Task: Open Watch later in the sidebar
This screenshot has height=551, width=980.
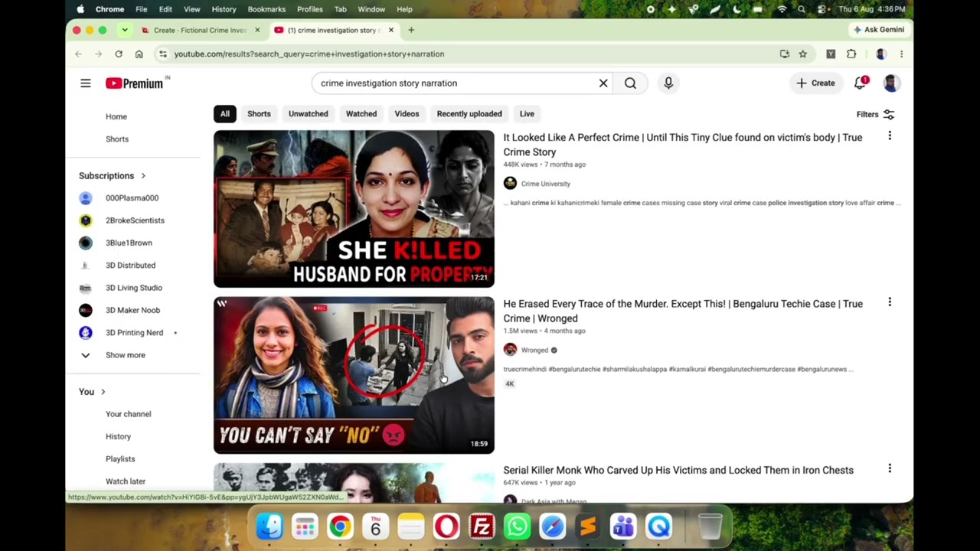Action: (126, 481)
